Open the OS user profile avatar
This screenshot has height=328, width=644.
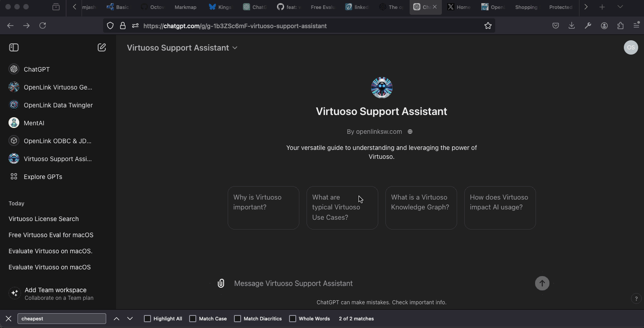point(631,47)
